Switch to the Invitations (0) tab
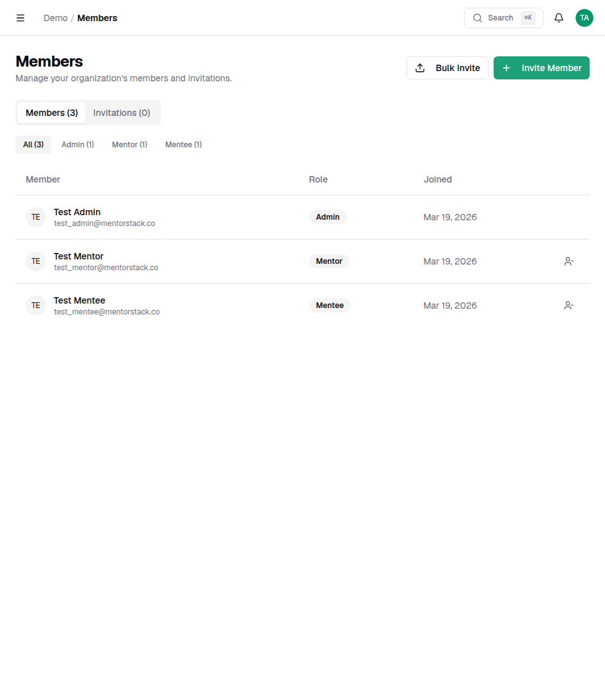Viewport: 605px width, 700px height. pos(121,113)
